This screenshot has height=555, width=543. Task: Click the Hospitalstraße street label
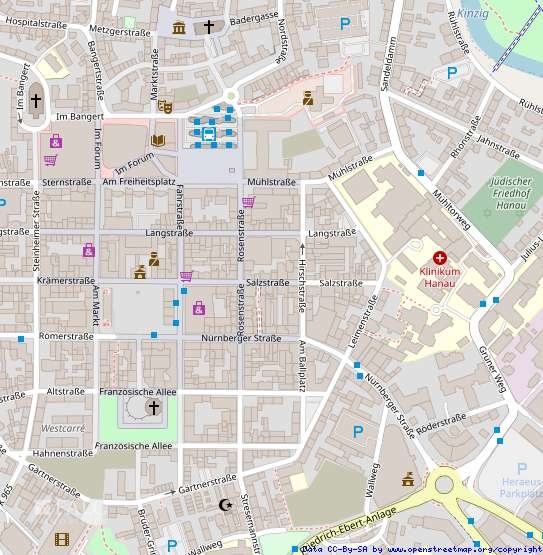tap(36, 23)
